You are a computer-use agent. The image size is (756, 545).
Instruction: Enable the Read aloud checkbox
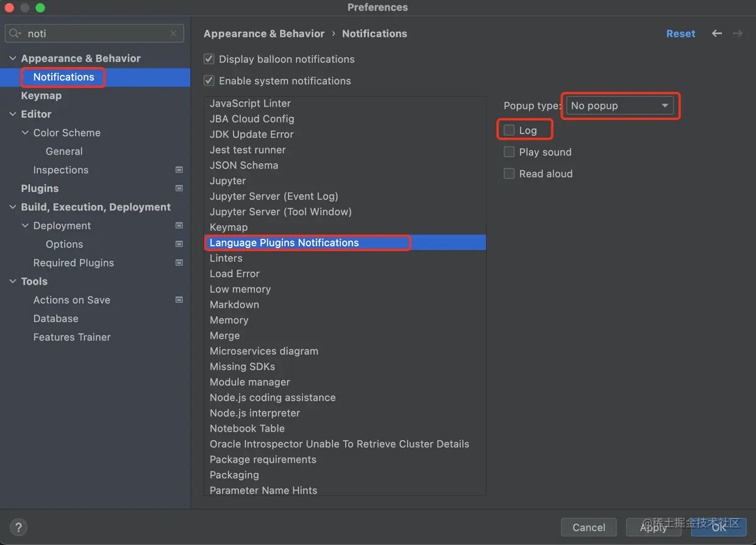[x=509, y=174]
